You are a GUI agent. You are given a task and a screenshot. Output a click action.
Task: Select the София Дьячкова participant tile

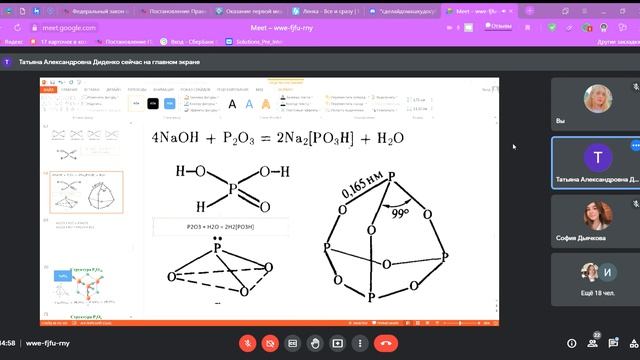coord(596,221)
